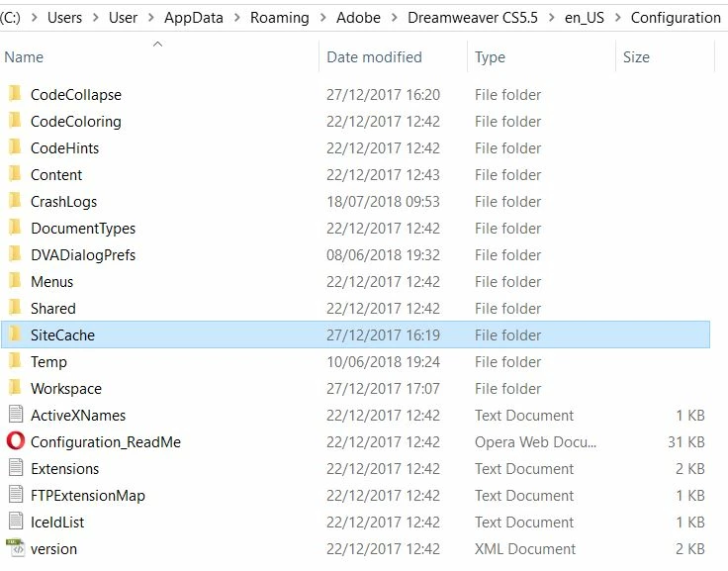Expand the chevron after AppData breadcrumb

pyautogui.click(x=236, y=18)
